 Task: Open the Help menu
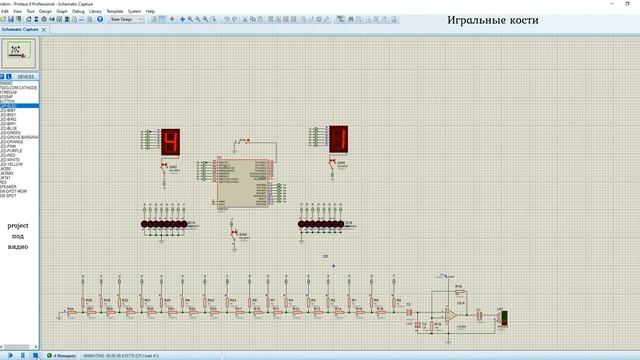point(150,11)
